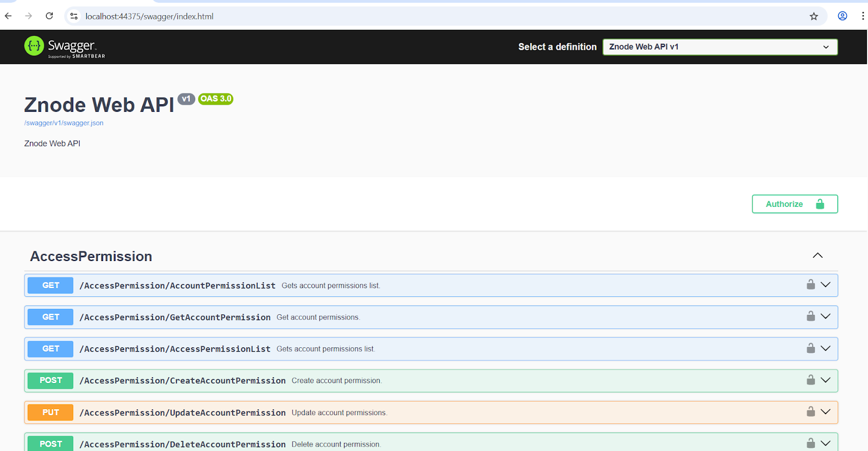Open the /swagger/v1/swagger.json link
868x451 pixels.
click(x=64, y=123)
